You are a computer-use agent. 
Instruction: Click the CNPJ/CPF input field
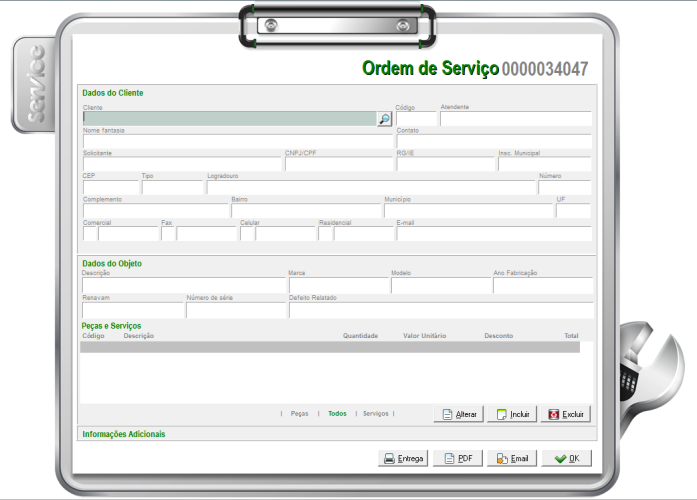(x=338, y=164)
